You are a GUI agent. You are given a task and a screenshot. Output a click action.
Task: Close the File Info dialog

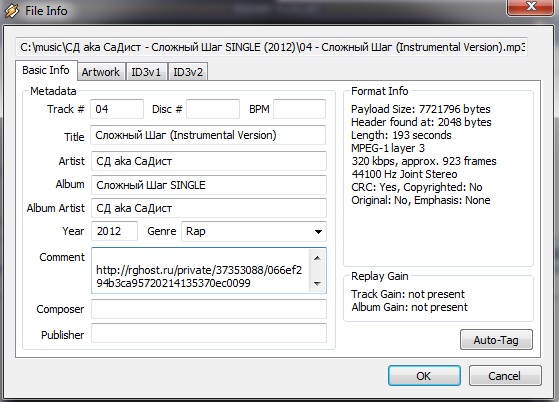tap(530, 7)
